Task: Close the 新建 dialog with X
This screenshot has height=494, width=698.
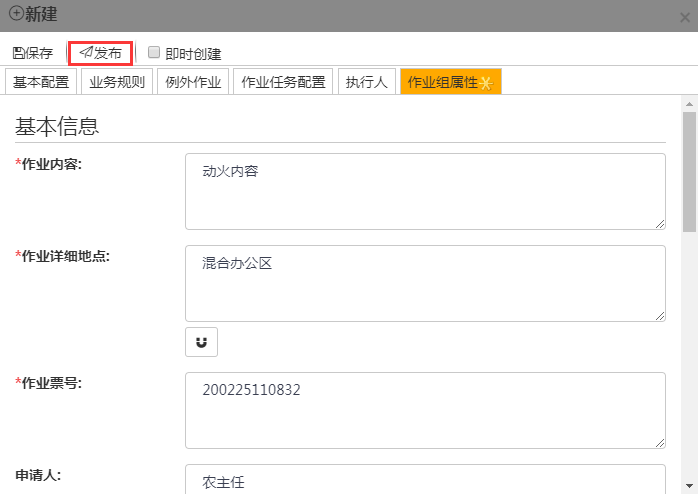Action: [684, 15]
